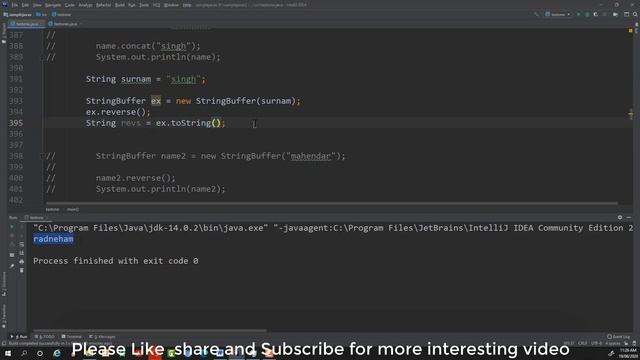The width and height of the screenshot is (640, 360).
Task: Click the UTF-8 encoding status entry
Action: point(596,343)
